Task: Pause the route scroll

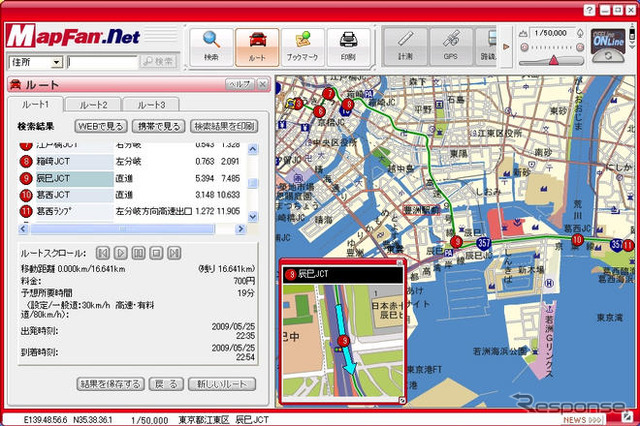Action: click(x=138, y=253)
